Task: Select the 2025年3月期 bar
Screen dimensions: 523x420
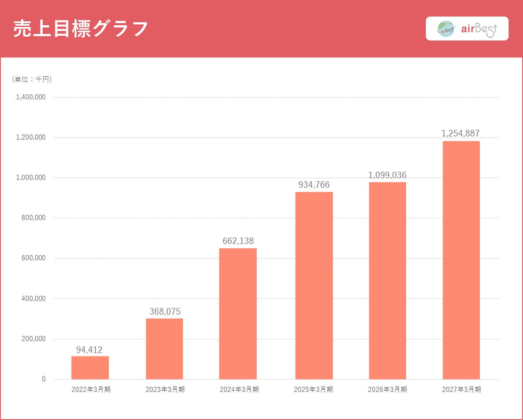Action: click(314, 285)
